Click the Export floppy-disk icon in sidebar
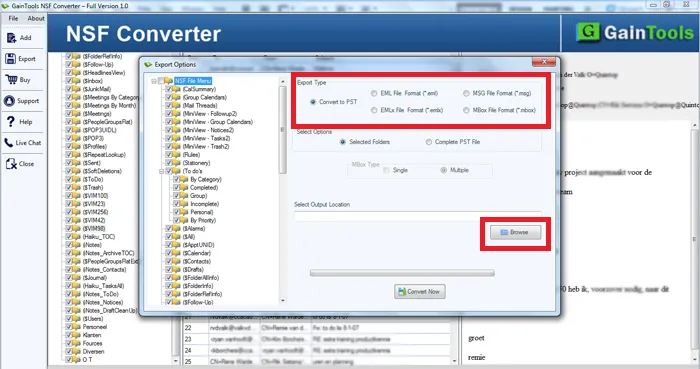Image resolution: width=700 pixels, height=369 pixels. (11, 58)
